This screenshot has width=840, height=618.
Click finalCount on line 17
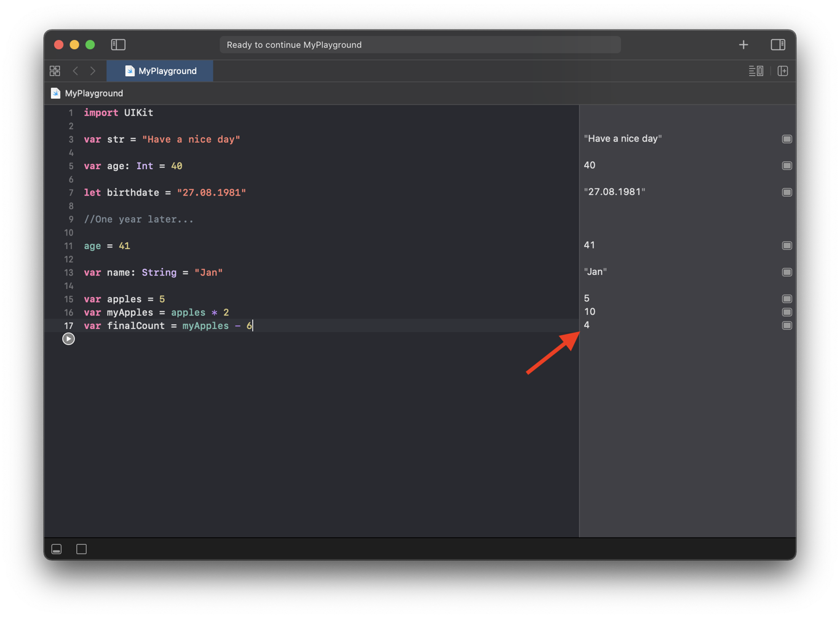click(136, 326)
